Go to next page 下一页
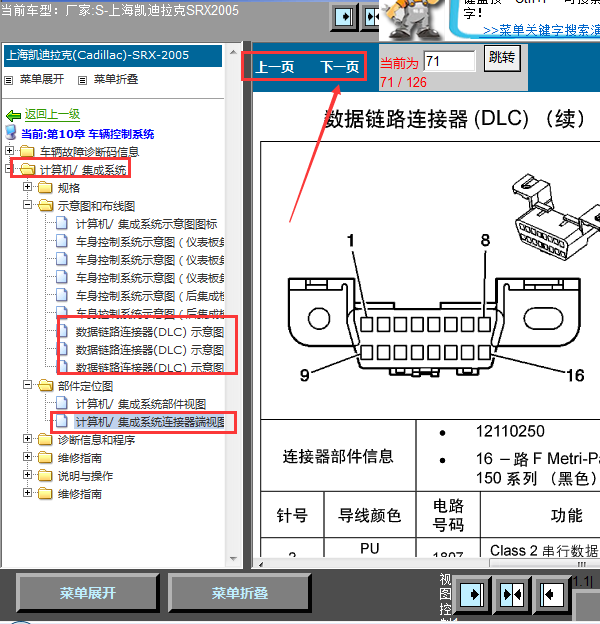Image resolution: width=600 pixels, height=624 pixels. click(339, 67)
